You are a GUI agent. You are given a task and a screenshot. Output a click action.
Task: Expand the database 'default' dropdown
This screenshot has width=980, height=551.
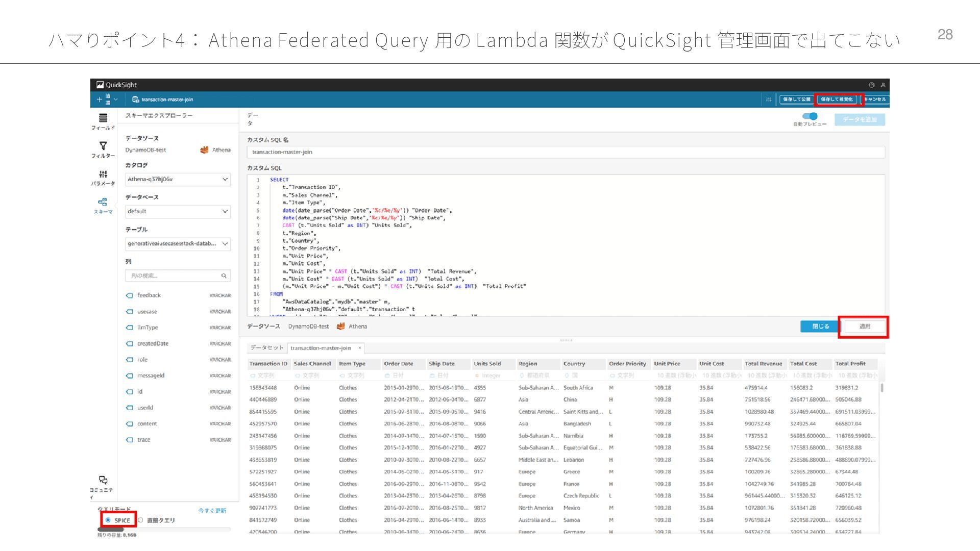178,212
